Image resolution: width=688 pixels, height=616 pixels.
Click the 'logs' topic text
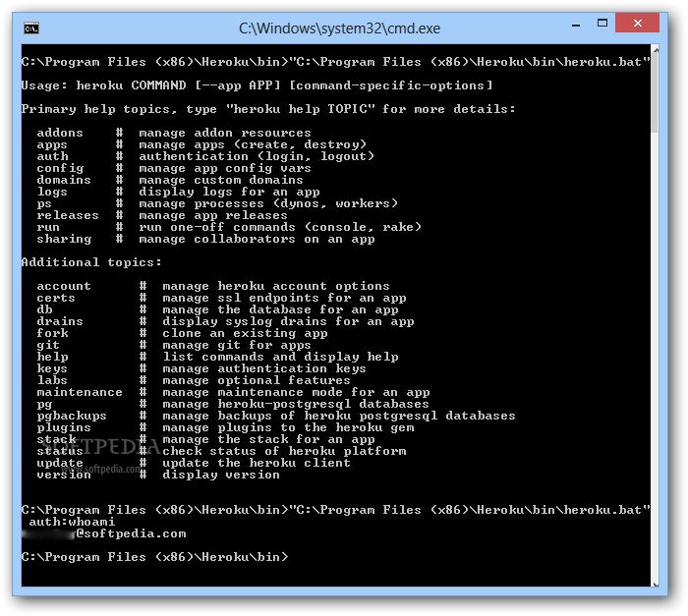[x=52, y=193]
